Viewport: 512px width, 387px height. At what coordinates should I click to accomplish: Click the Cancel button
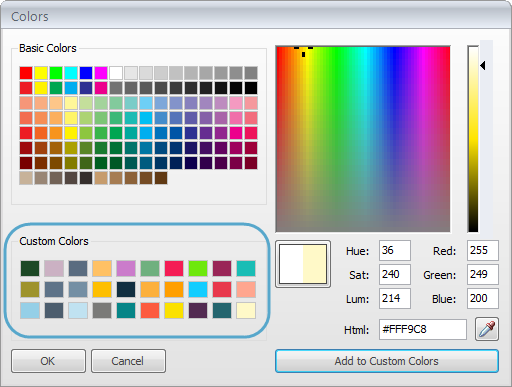(128, 361)
